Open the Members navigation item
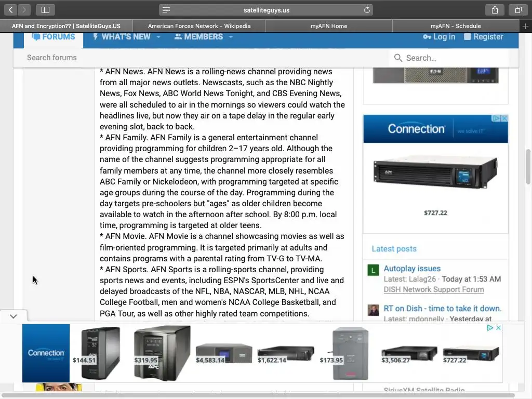This screenshot has width=532, height=399. (198, 37)
